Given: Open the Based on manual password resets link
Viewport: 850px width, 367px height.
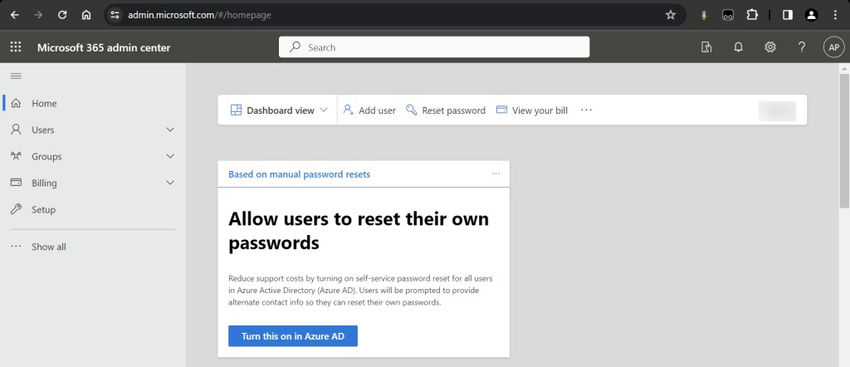Looking at the screenshot, I should click(299, 174).
